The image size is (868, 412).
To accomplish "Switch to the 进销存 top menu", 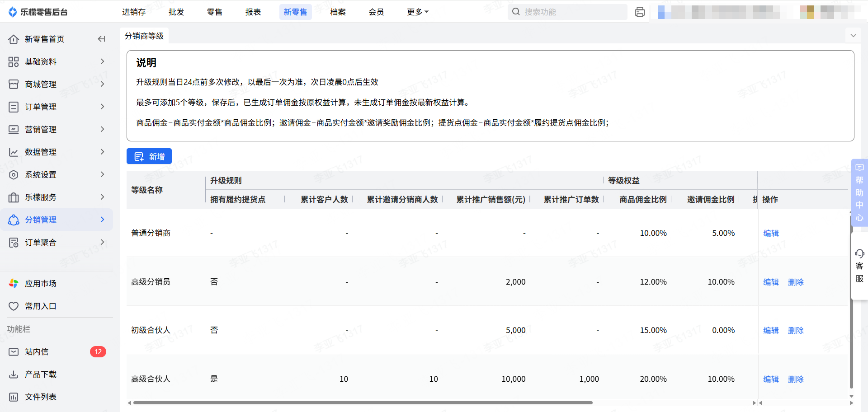I will (x=134, y=12).
